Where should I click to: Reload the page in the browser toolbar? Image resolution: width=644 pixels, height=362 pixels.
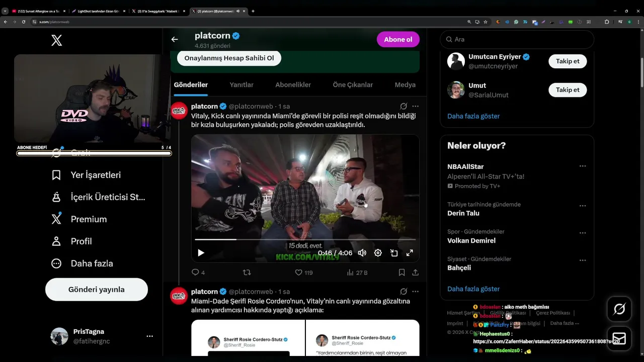coord(23,22)
